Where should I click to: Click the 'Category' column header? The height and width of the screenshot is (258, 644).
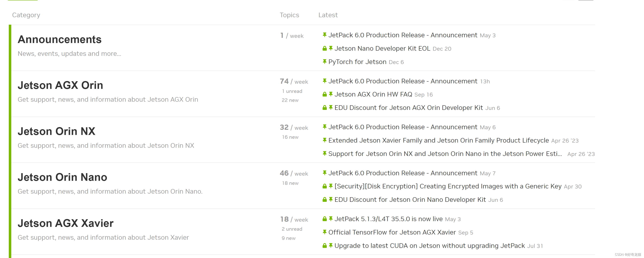pos(26,15)
